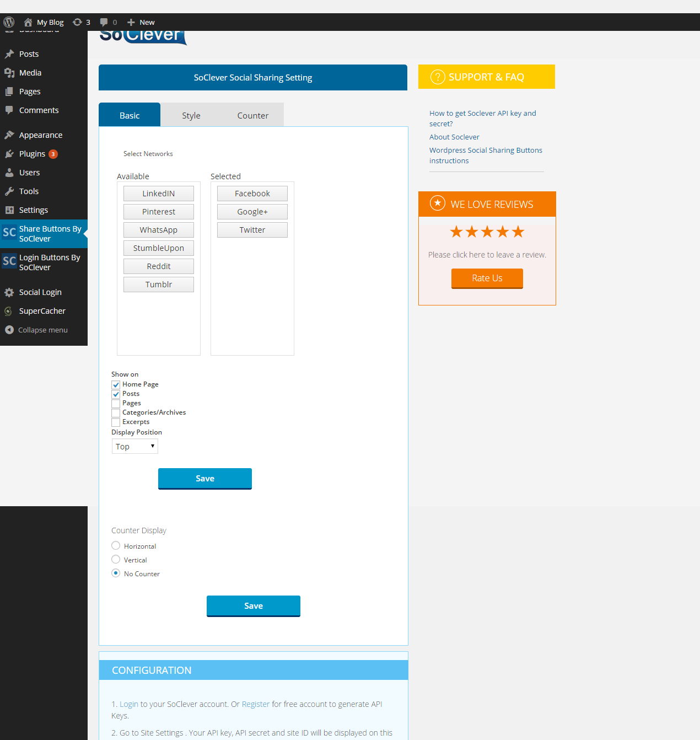Click the Posts pushpin icon
The width and height of the screenshot is (700, 740).
tap(9, 54)
